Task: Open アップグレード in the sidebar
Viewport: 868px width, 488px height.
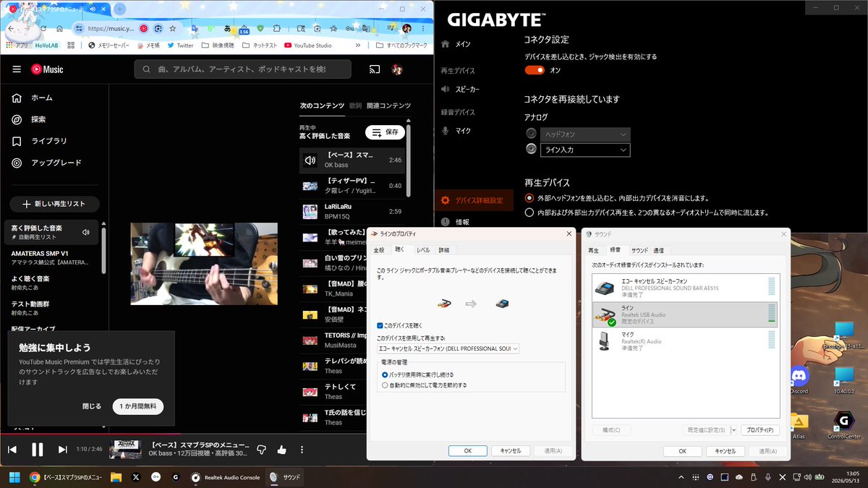Action: pyautogui.click(x=54, y=163)
